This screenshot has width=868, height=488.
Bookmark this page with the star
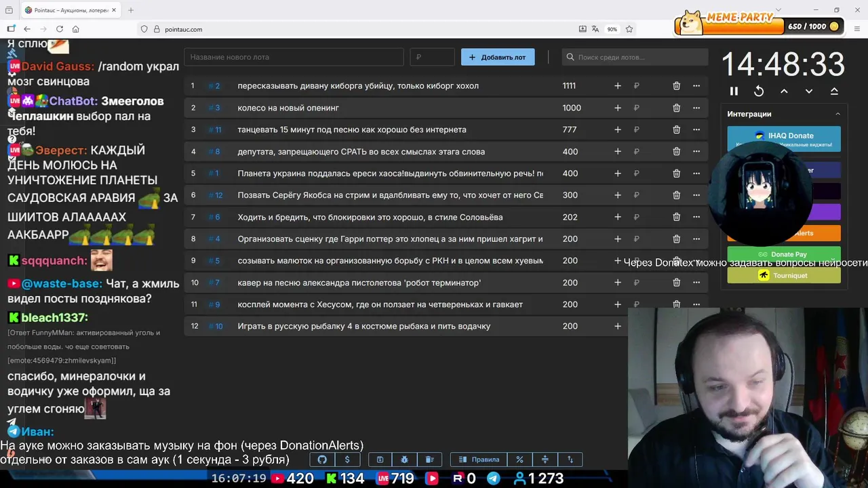(x=629, y=29)
